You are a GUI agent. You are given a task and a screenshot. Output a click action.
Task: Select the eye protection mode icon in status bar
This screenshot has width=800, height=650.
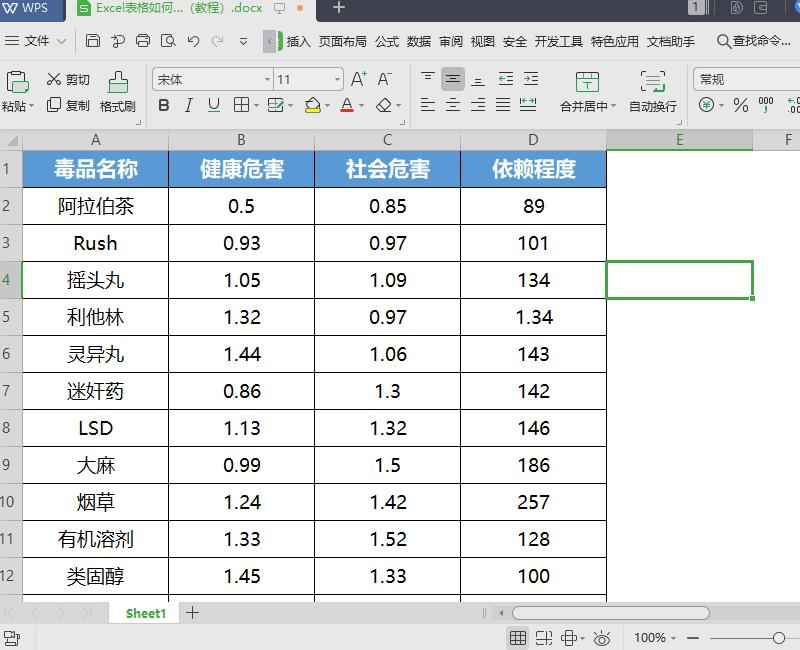[601, 637]
